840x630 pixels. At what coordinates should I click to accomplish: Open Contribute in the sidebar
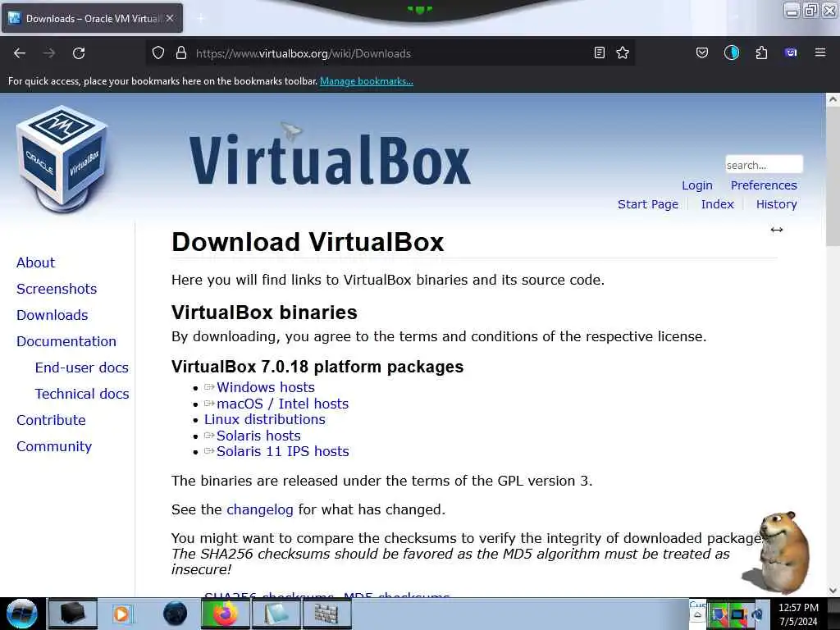[x=51, y=420]
